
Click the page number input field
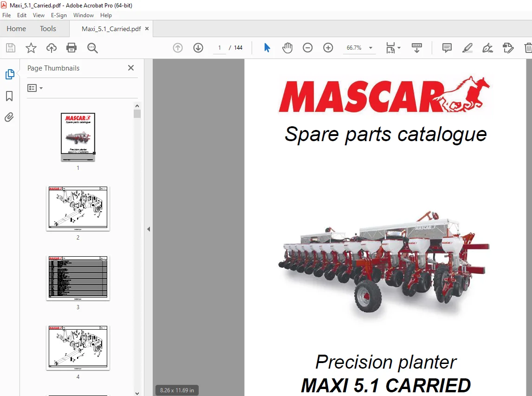pos(220,48)
